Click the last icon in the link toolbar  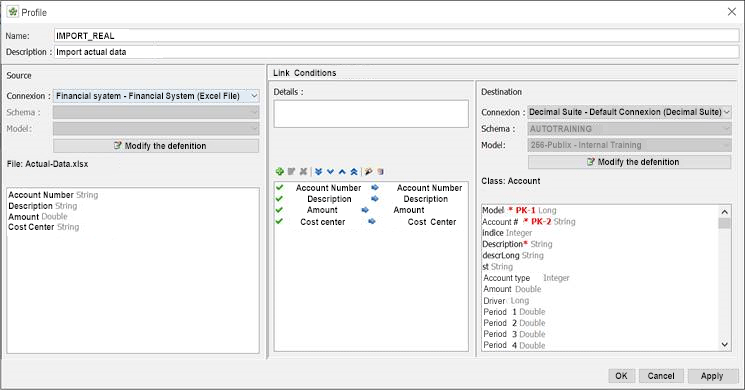pyautogui.click(x=380, y=171)
